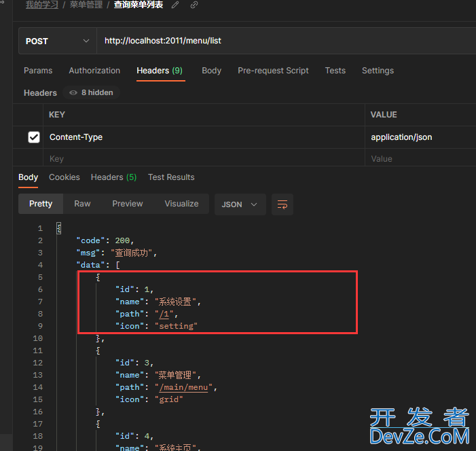
Task: Switch to the Preview view
Action: [128, 204]
